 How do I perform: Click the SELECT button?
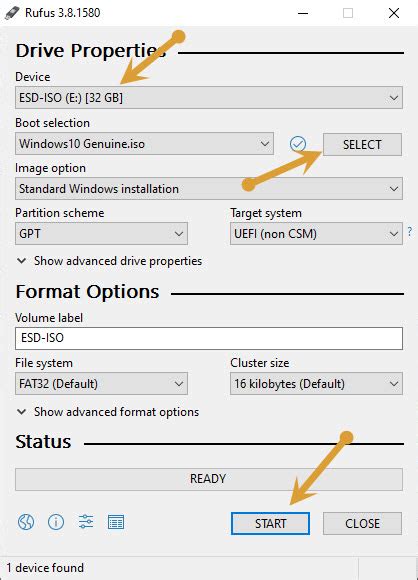click(x=362, y=145)
